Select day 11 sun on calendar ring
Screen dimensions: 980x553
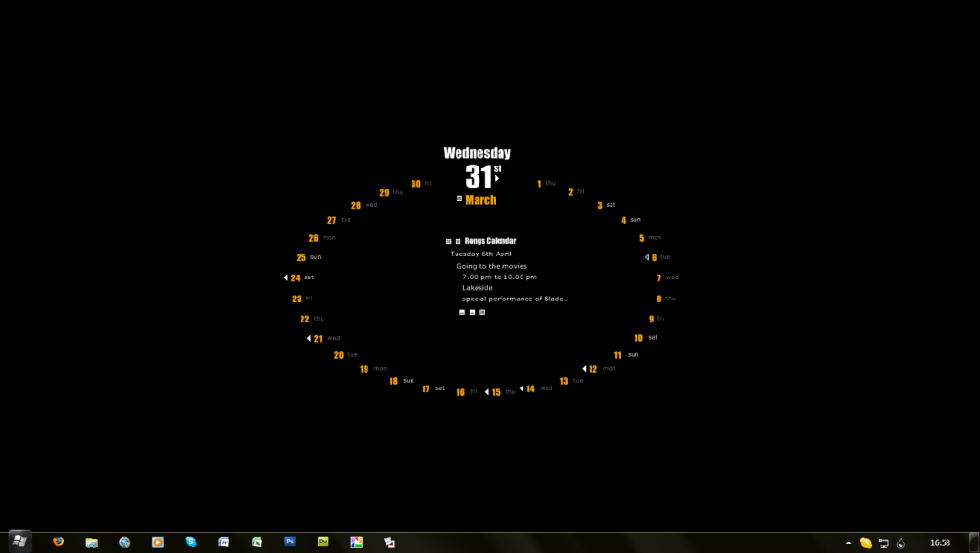[626, 355]
